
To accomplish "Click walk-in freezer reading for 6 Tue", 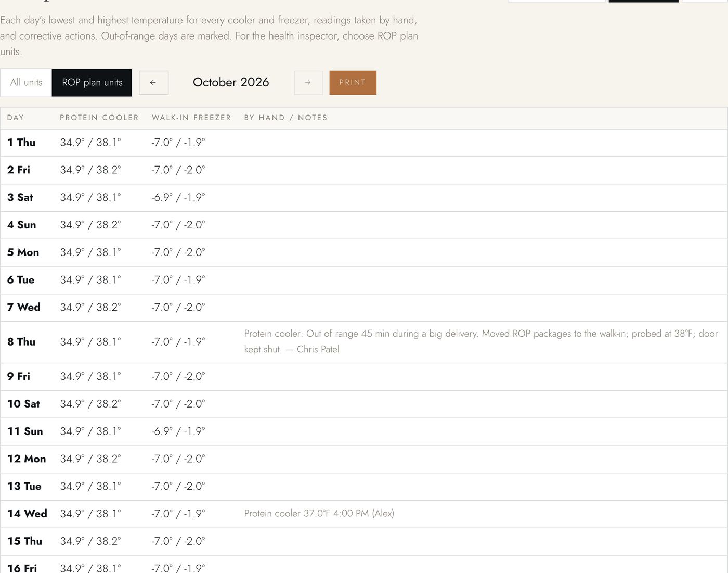I will pyautogui.click(x=178, y=280).
